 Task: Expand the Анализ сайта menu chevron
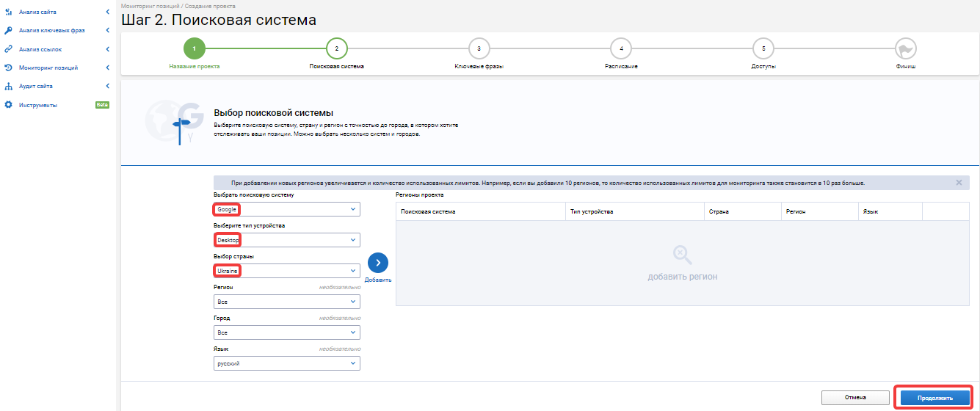(107, 12)
